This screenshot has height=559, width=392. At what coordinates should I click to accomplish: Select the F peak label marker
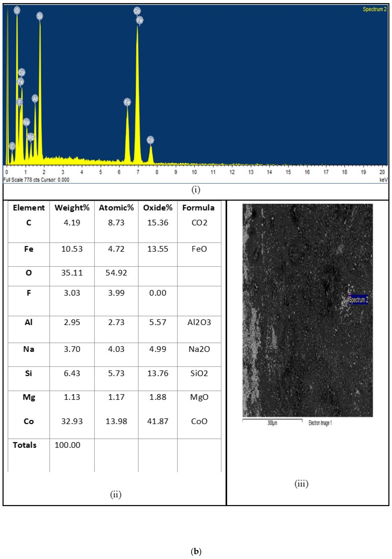point(19,102)
